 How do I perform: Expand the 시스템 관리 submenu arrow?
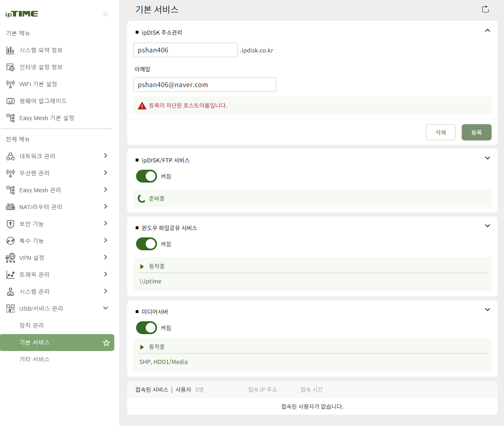pyautogui.click(x=105, y=291)
